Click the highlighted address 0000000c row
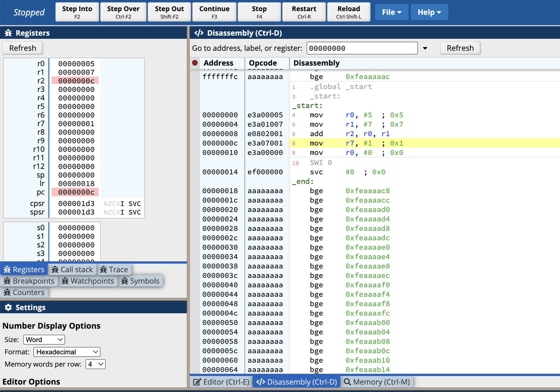The height and width of the screenshot is (392, 560). [220, 143]
